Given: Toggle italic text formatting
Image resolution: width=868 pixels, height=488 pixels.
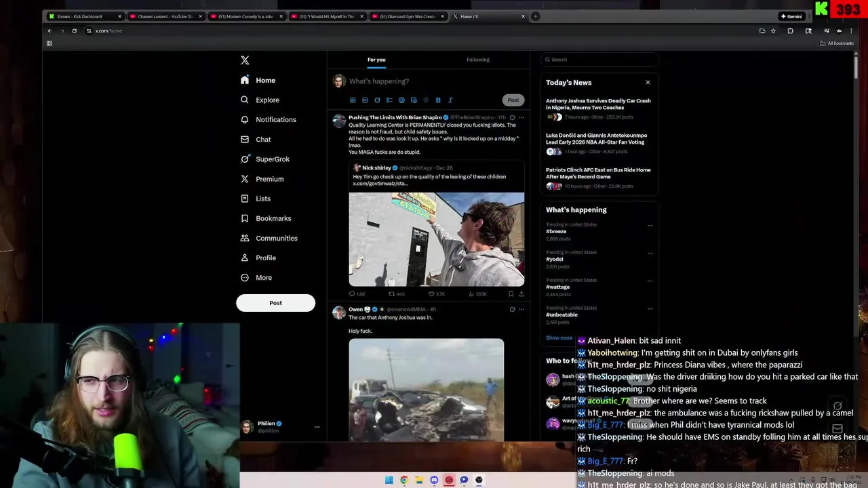Looking at the screenshot, I should click(450, 100).
